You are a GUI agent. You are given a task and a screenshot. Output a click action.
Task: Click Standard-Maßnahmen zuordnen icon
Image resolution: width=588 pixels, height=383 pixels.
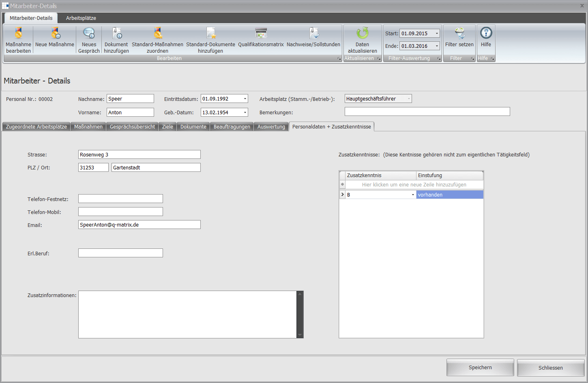coord(157,33)
